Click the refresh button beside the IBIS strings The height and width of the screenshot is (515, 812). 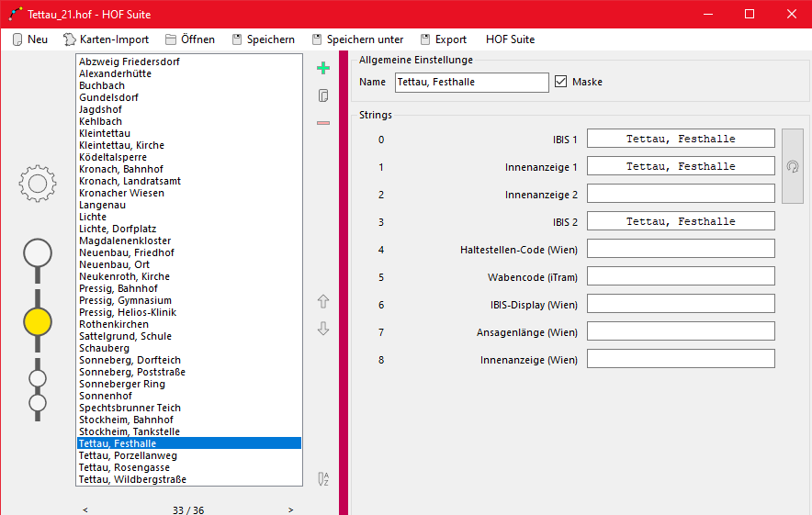click(x=792, y=166)
